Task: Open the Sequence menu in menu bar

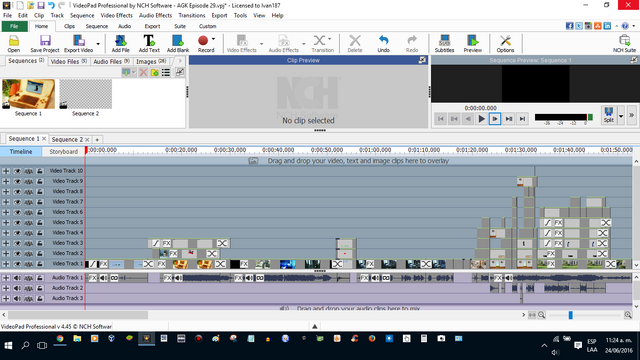Action: point(82,15)
